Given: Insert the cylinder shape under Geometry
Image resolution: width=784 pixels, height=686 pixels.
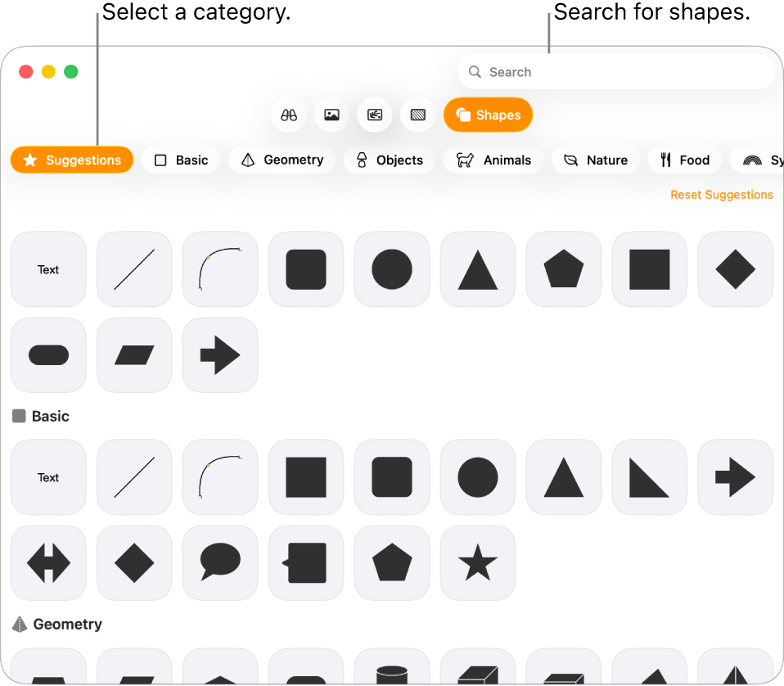Looking at the screenshot, I should pyautogui.click(x=391, y=671).
